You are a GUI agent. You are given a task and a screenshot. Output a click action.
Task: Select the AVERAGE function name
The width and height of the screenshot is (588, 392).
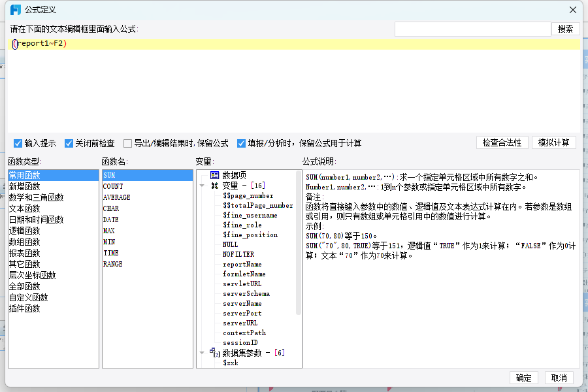117,197
